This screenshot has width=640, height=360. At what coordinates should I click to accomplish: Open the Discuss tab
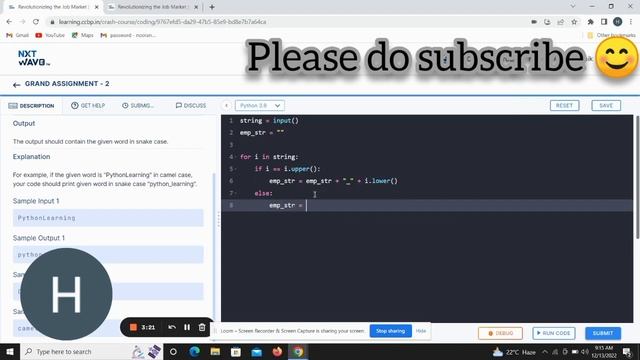tap(191, 105)
